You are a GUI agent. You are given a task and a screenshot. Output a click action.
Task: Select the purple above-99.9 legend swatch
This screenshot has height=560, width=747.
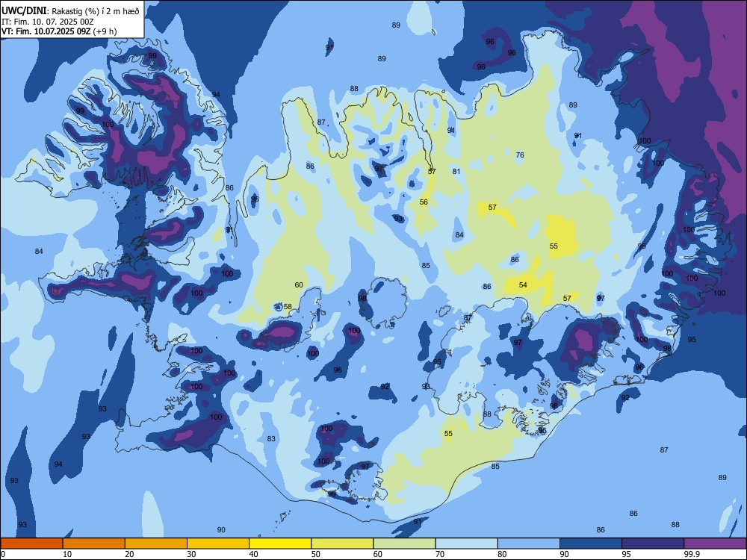click(715, 544)
